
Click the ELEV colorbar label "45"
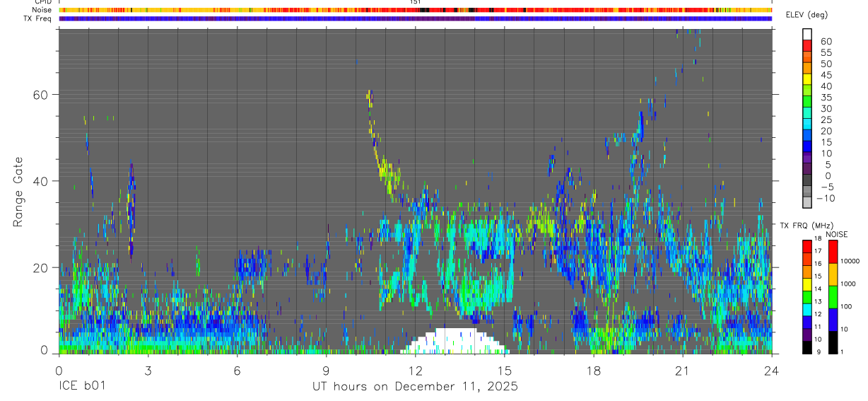825,76
